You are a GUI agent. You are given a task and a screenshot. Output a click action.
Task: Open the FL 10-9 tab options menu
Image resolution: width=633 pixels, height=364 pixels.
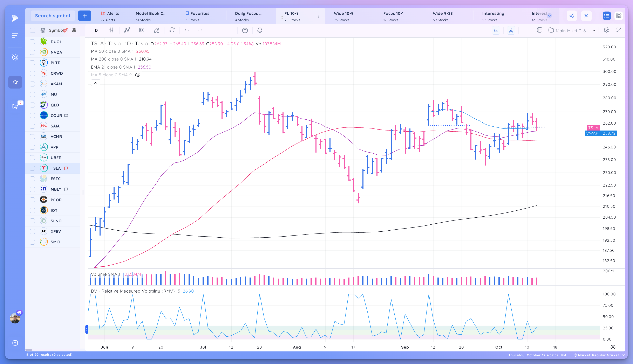tap(318, 16)
